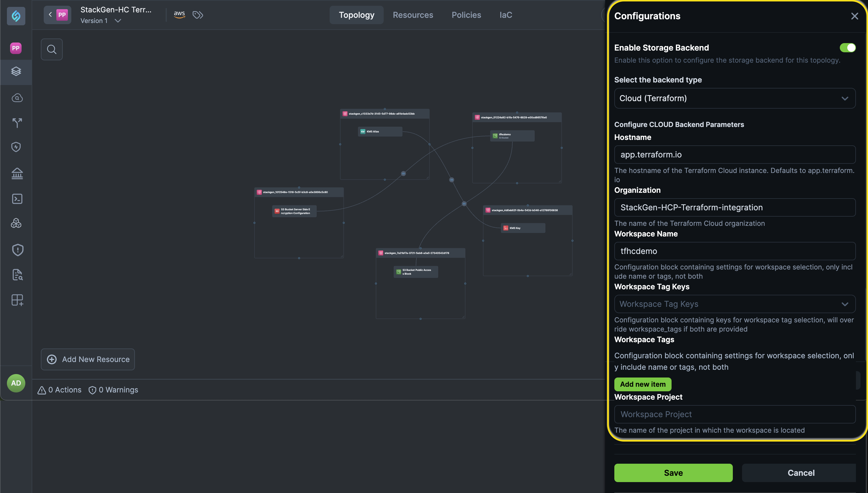The height and width of the screenshot is (493, 868).
Task: Click Add new item under Workspace Tags
Action: click(x=642, y=384)
